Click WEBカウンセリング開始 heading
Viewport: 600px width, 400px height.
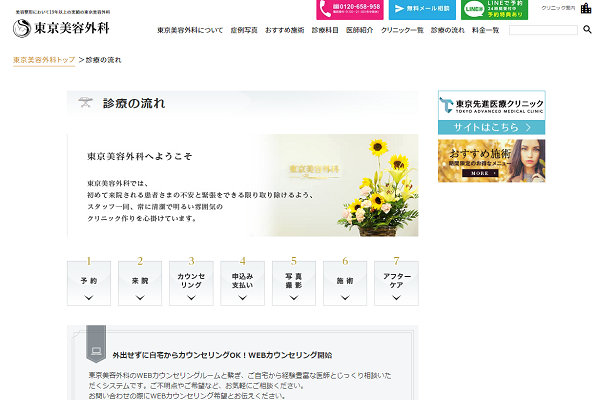click(222, 355)
